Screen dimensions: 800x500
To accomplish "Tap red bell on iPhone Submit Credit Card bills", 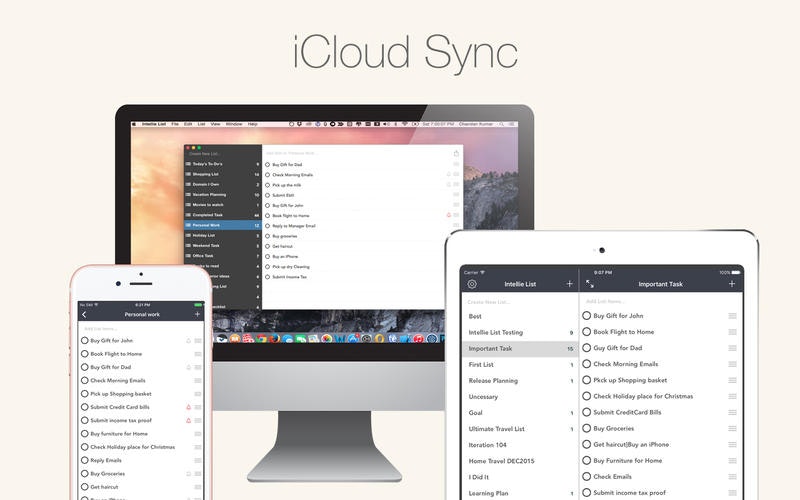I will point(188,407).
